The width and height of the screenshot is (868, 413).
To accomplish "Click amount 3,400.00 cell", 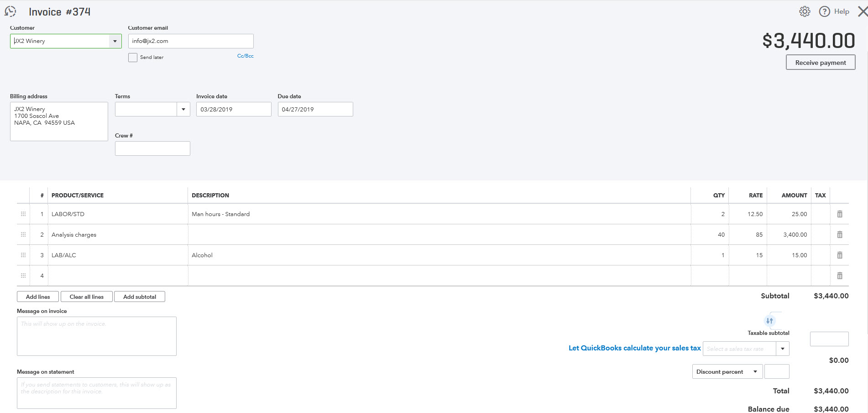I will click(x=789, y=234).
